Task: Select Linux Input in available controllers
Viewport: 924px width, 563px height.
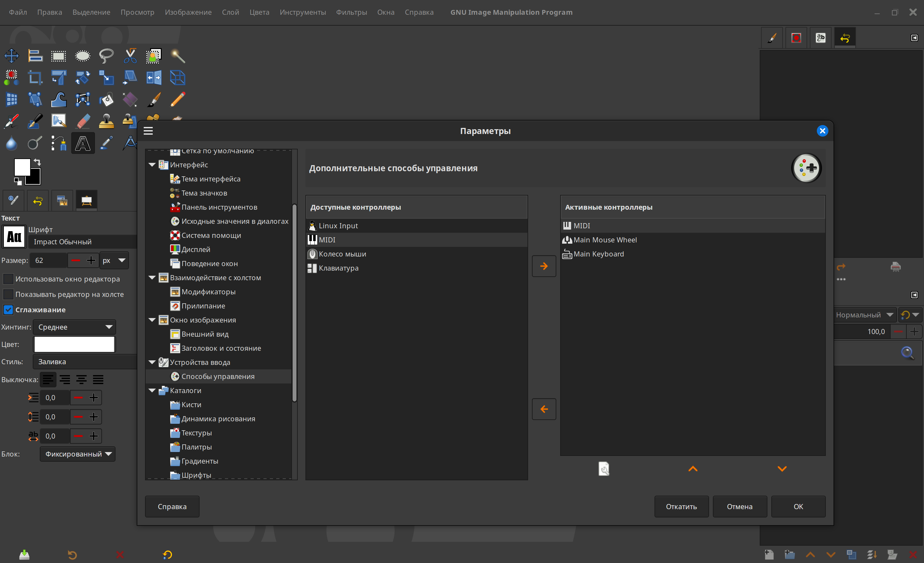Action: [x=338, y=226]
